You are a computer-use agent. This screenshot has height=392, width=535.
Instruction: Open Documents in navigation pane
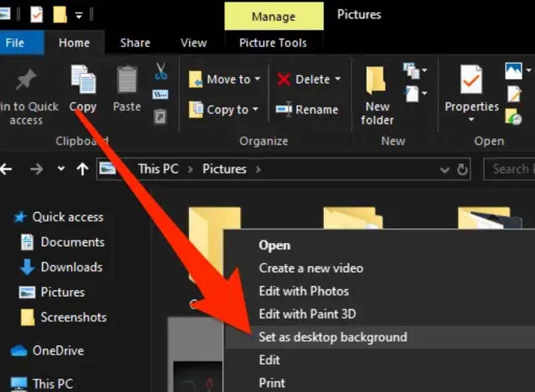[63, 242]
